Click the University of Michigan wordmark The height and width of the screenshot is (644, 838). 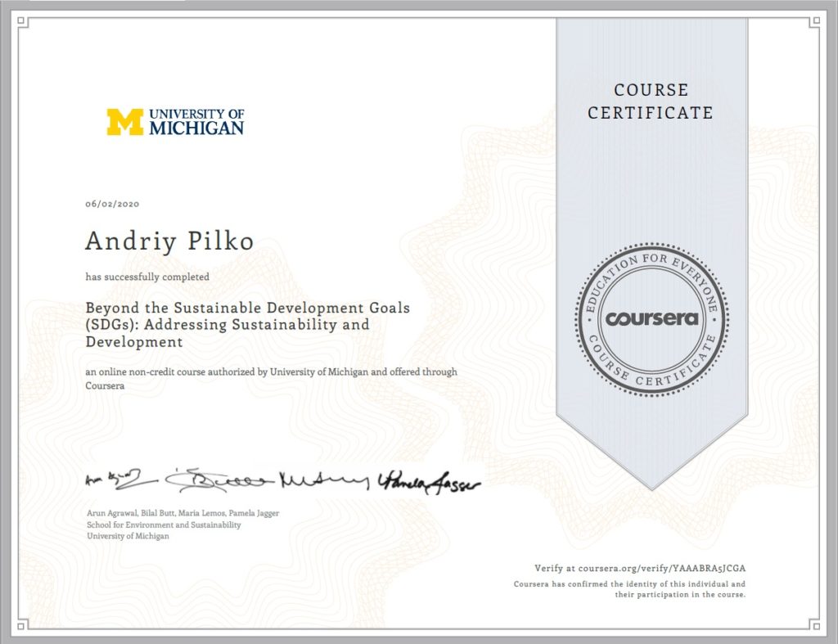[x=195, y=121]
